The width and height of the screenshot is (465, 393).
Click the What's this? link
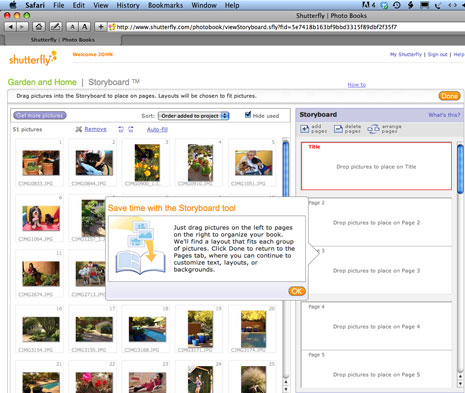444,115
